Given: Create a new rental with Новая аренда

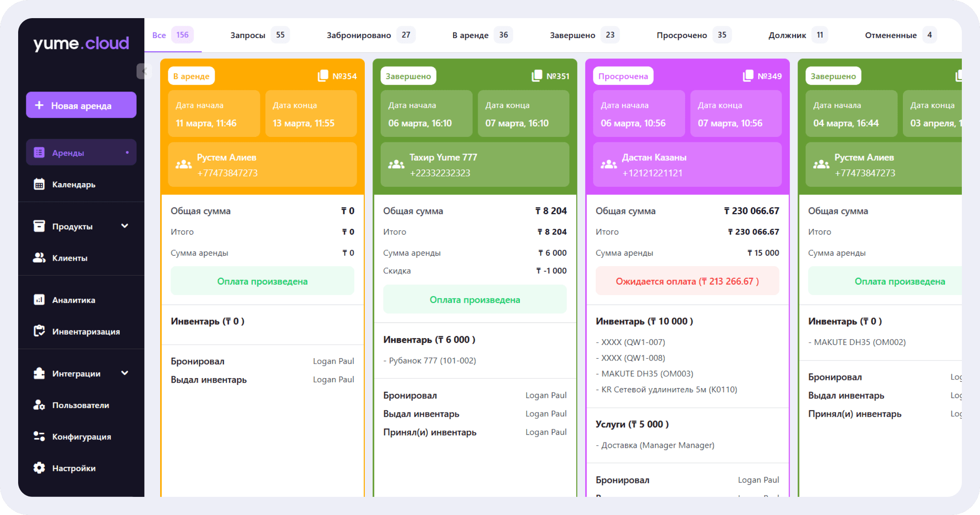Looking at the screenshot, I should pos(81,105).
